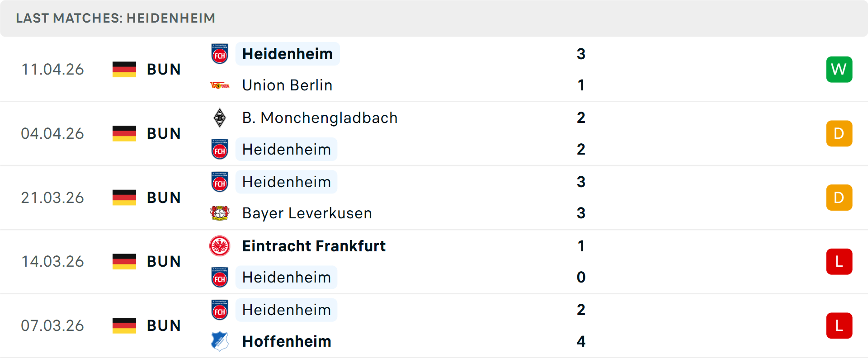Click the Union Berlin club crest
868x358 pixels.
pyautogui.click(x=220, y=85)
